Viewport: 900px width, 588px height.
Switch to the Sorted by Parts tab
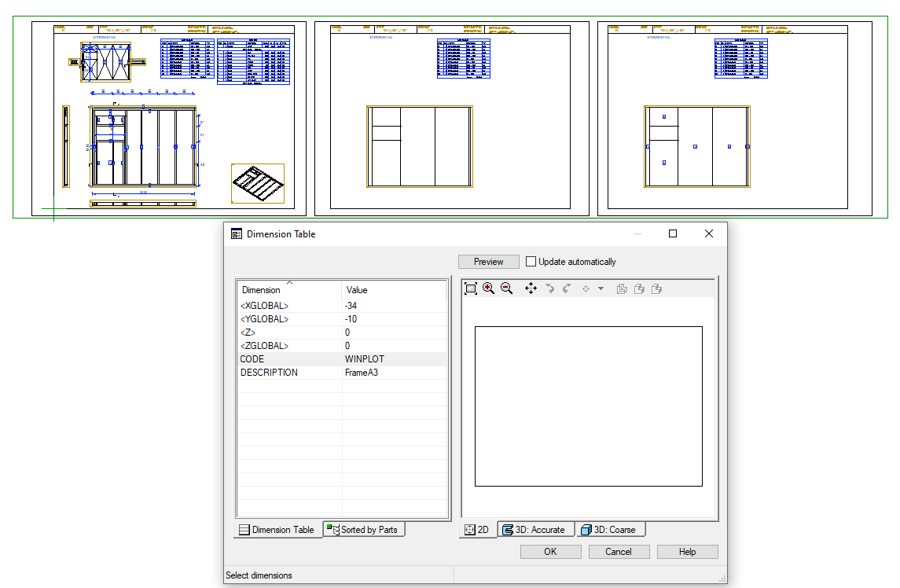click(363, 530)
